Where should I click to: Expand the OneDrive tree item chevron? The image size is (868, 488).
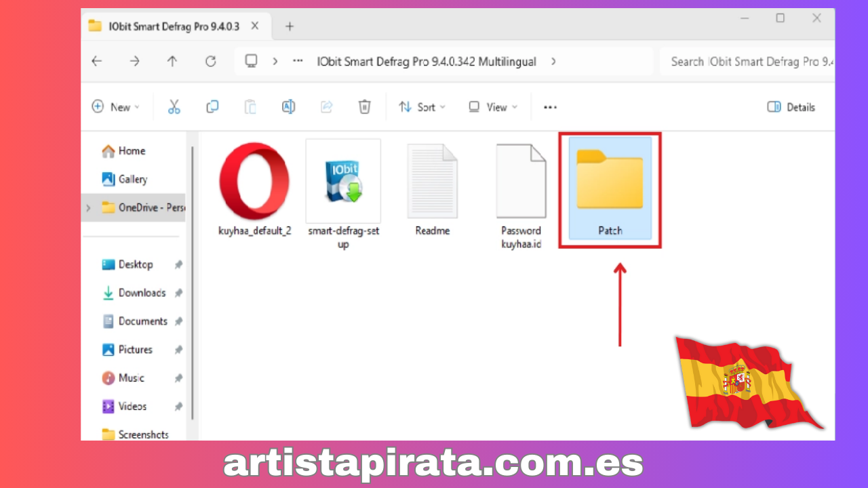pos(88,207)
